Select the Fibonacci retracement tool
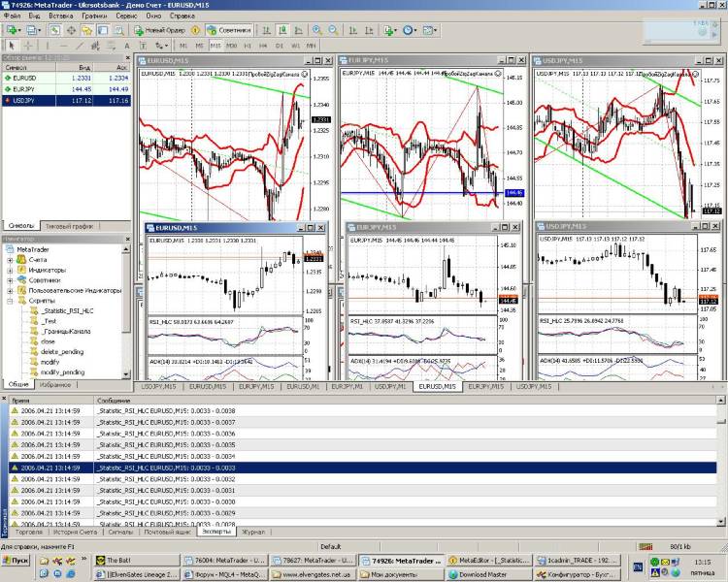The height and width of the screenshot is (582, 728). tap(112, 46)
